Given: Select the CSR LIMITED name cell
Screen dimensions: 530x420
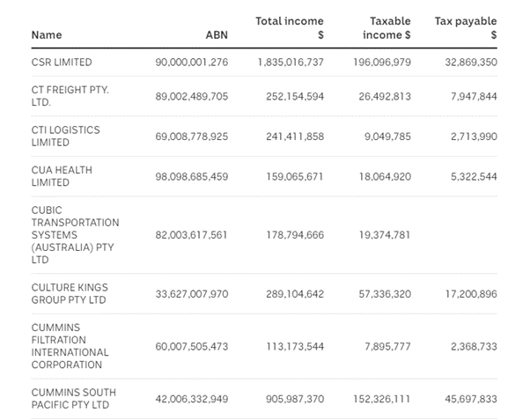Looking at the screenshot, I should (62, 63).
